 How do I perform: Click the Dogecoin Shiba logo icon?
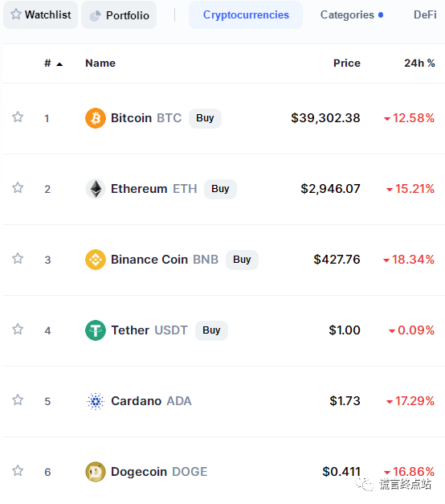pos(96,472)
